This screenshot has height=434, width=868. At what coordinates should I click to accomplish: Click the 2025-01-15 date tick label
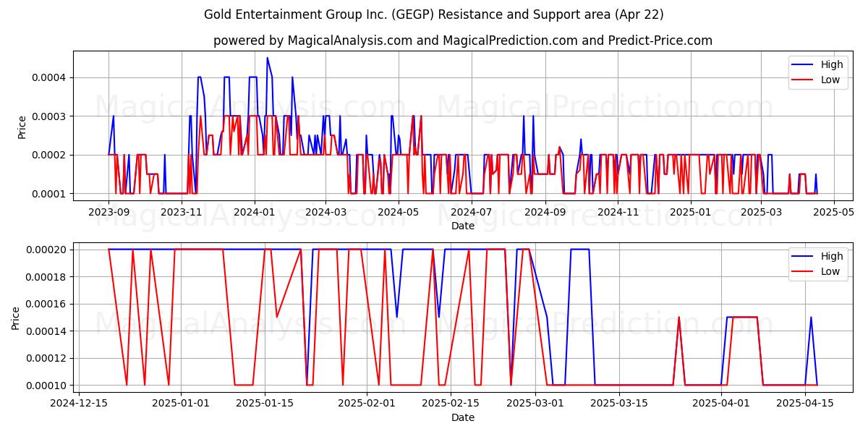(x=264, y=404)
